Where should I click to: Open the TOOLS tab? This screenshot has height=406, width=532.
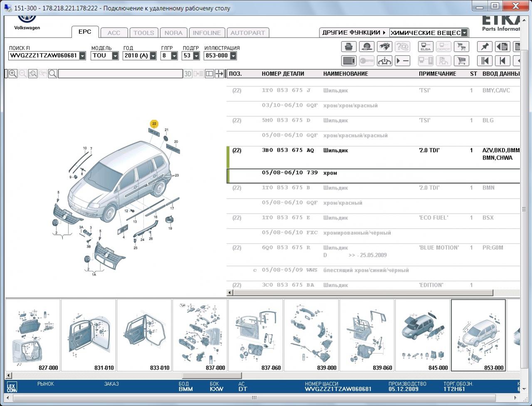[x=144, y=33]
